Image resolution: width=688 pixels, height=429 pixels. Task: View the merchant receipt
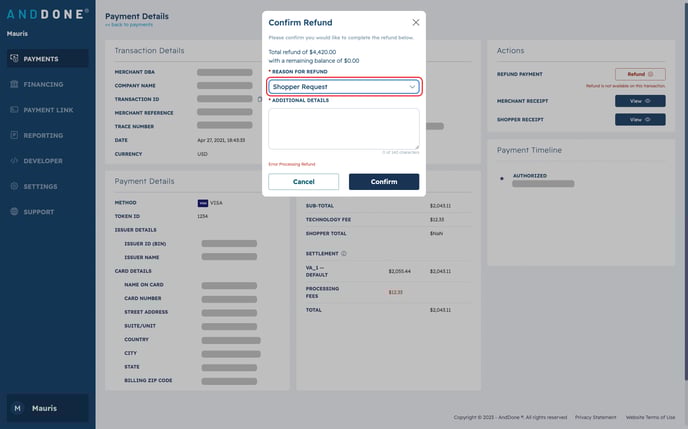[x=639, y=101]
